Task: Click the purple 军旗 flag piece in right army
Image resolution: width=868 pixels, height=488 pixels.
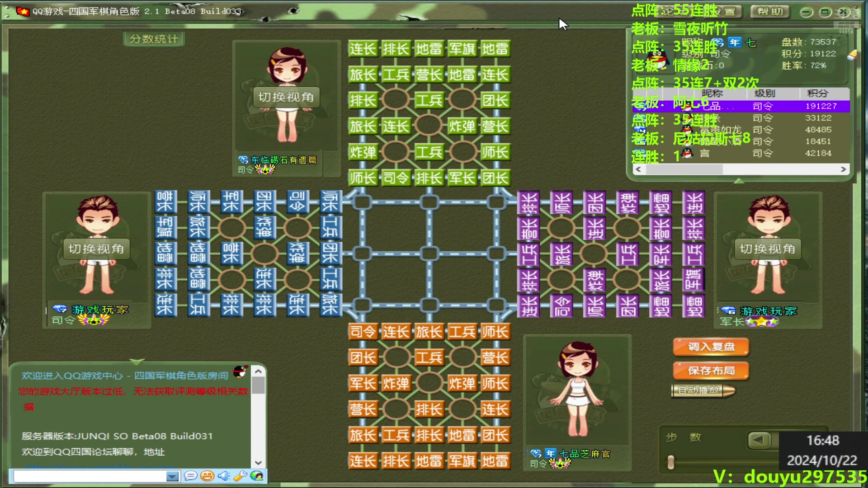Action: pos(693,280)
